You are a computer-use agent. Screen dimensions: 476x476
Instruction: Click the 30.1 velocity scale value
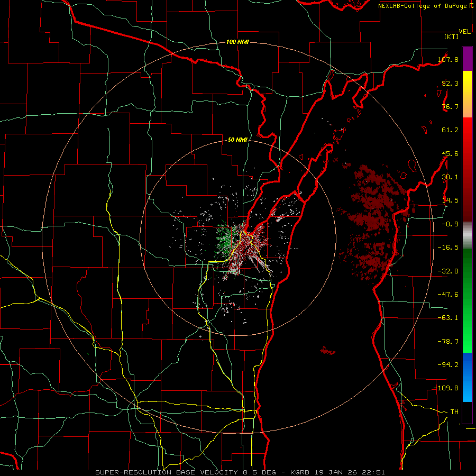click(x=450, y=177)
